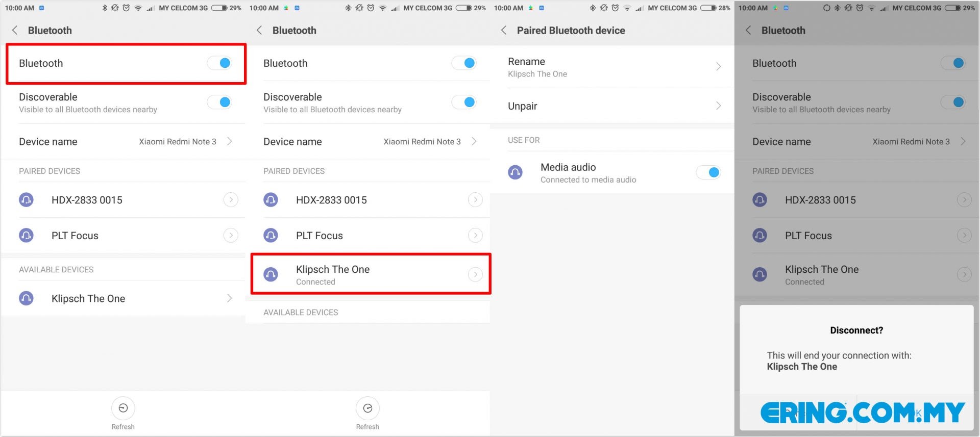Toggle Discoverable switch in second screenshot
The image size is (980, 437).
464,102
